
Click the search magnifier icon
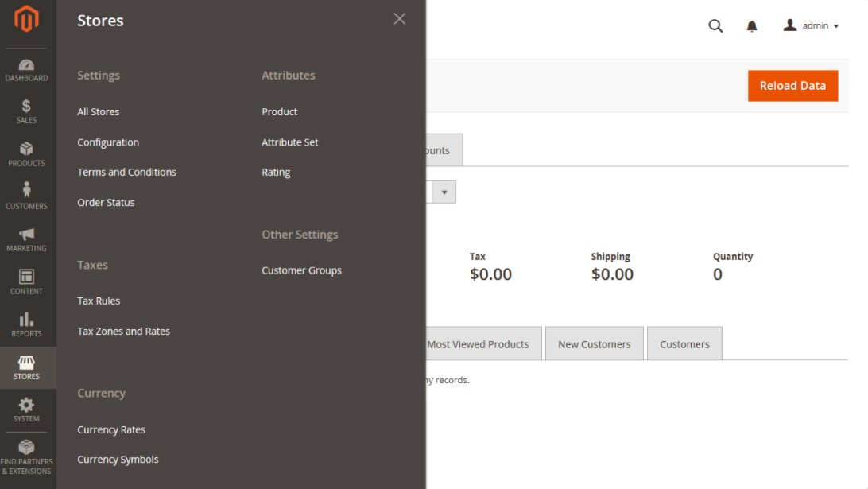[x=715, y=26]
